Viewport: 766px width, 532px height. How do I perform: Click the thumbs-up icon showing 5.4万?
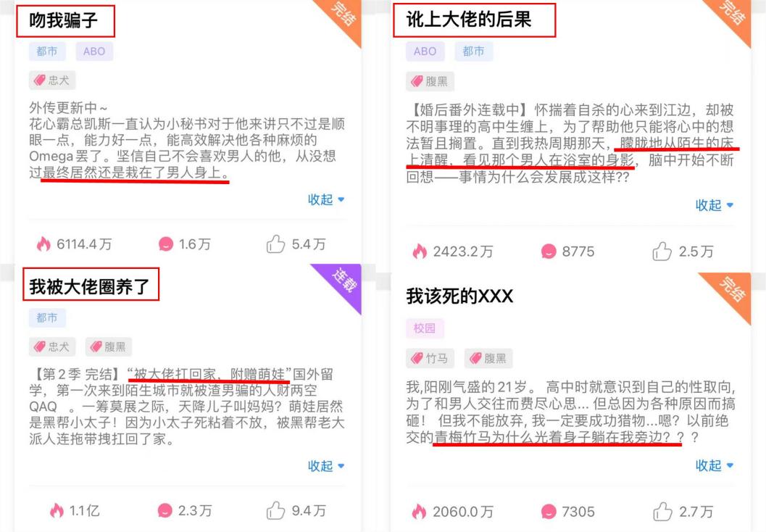click(275, 244)
